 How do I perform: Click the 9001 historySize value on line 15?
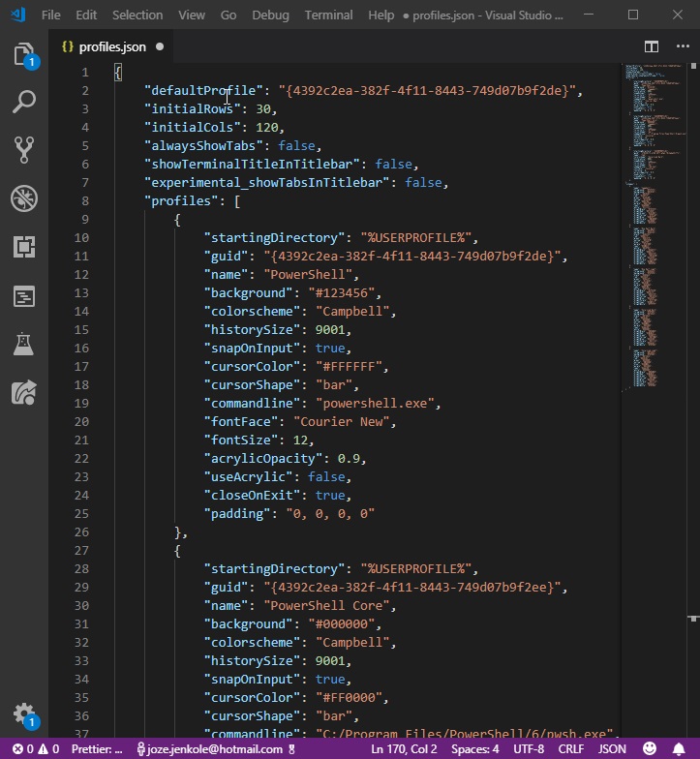329,329
